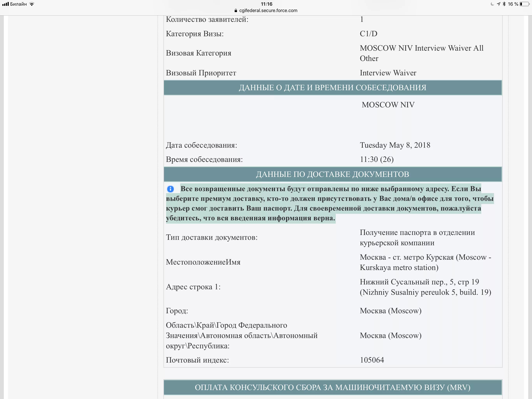This screenshot has width=532, height=399.
Task: Click the C1/D visa category value
Action: coord(368,34)
